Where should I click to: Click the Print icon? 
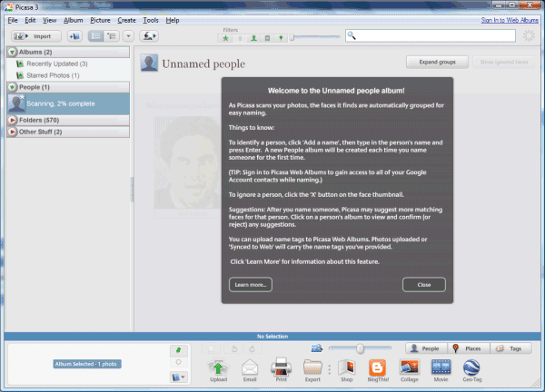click(282, 370)
